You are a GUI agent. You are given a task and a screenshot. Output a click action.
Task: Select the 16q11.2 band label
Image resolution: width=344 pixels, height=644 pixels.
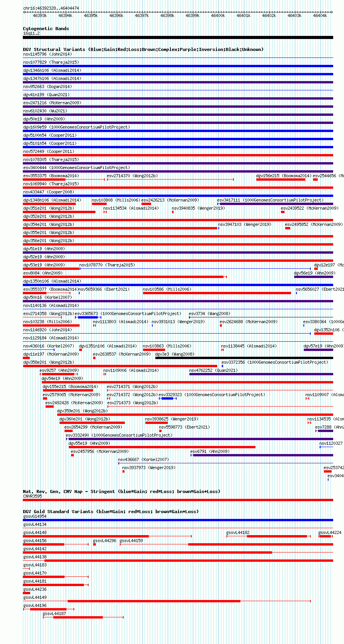[x=31, y=33]
